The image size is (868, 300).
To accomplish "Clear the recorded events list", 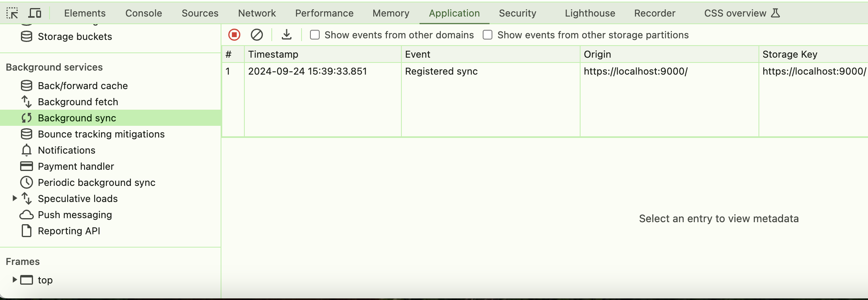I will (257, 35).
